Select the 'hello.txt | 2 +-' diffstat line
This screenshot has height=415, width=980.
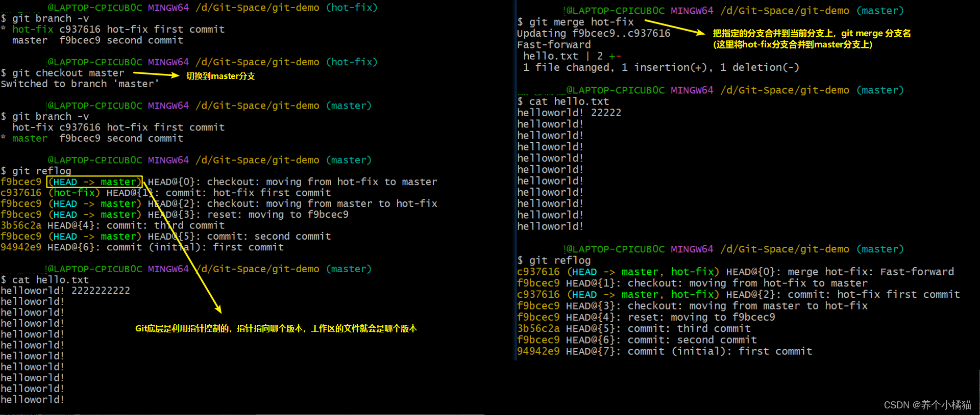point(572,56)
